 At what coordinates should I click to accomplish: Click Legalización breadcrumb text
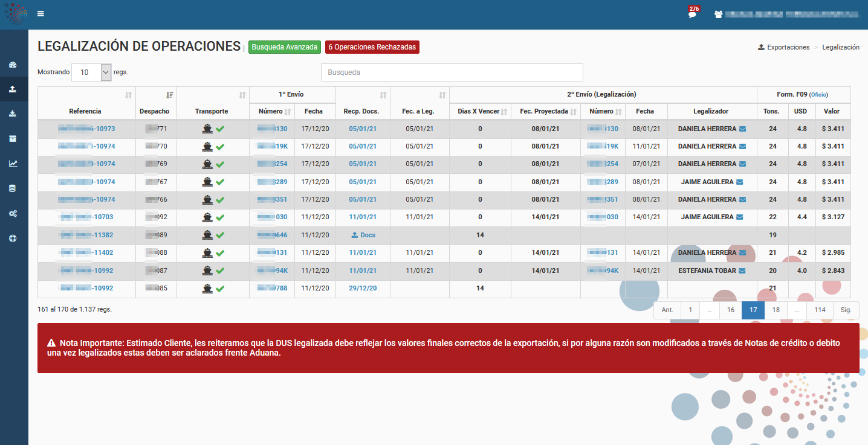pos(841,47)
